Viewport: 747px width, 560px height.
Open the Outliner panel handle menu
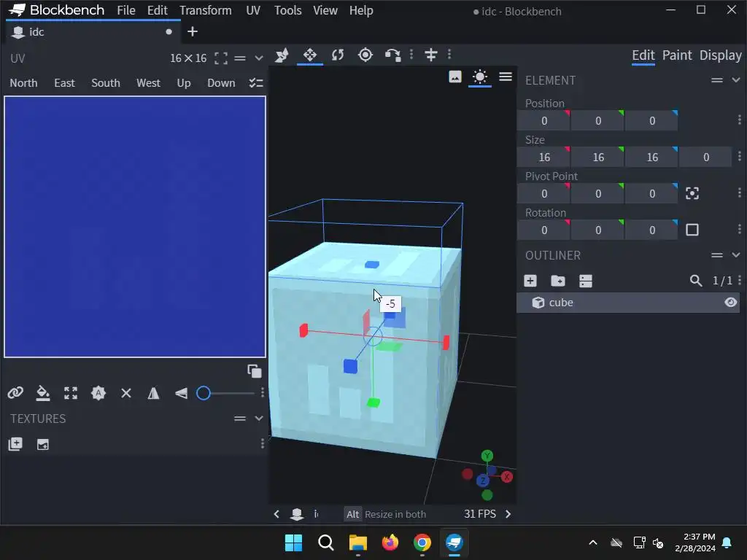tap(717, 255)
